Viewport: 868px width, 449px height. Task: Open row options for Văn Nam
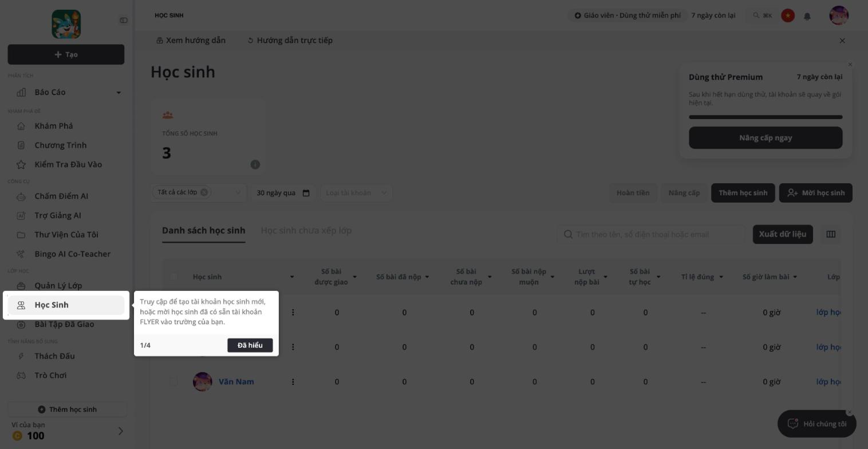pos(293,382)
